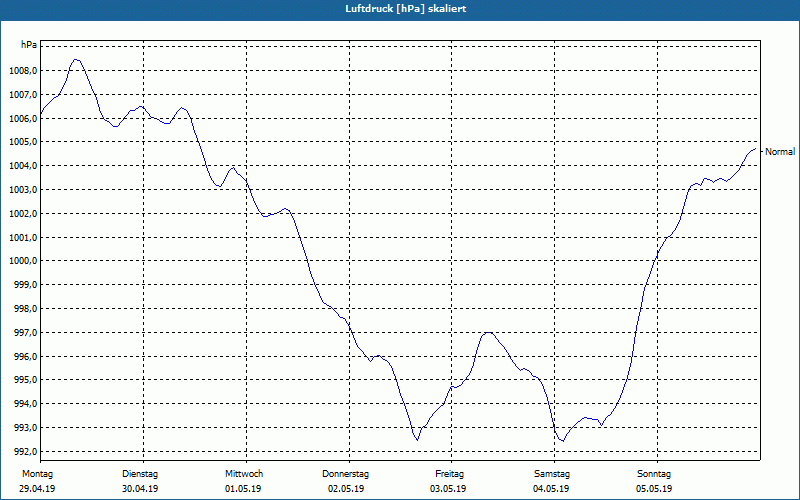Select the 994,0 axis value
This screenshot has height=500, width=800.
point(26,404)
